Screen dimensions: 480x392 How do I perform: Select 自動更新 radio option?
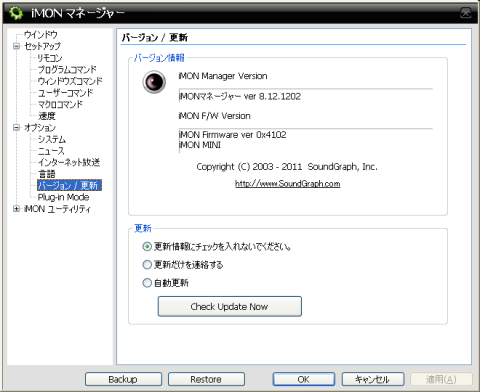coord(147,283)
